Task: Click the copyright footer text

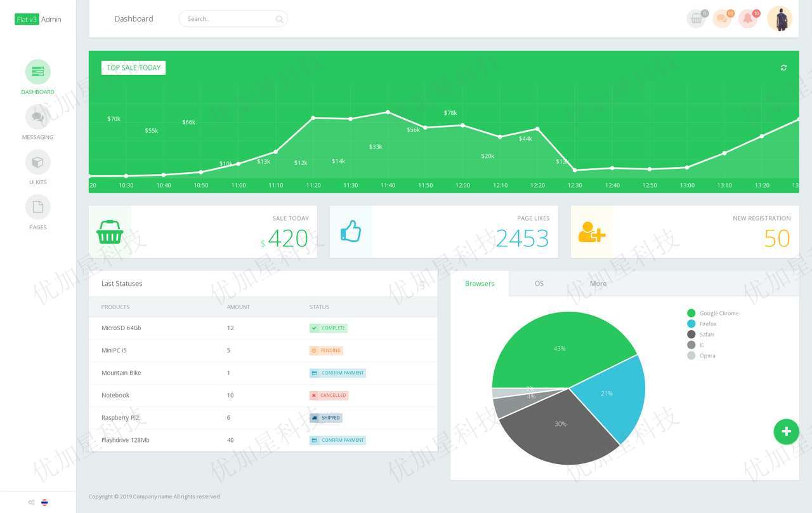Action: click(155, 496)
